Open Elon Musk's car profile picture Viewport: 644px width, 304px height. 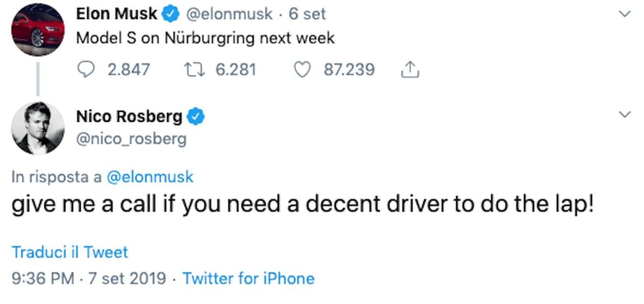click(38, 29)
